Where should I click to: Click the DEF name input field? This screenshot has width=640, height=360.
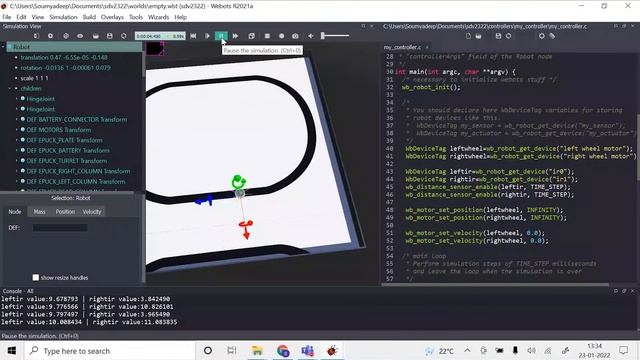tap(60, 228)
